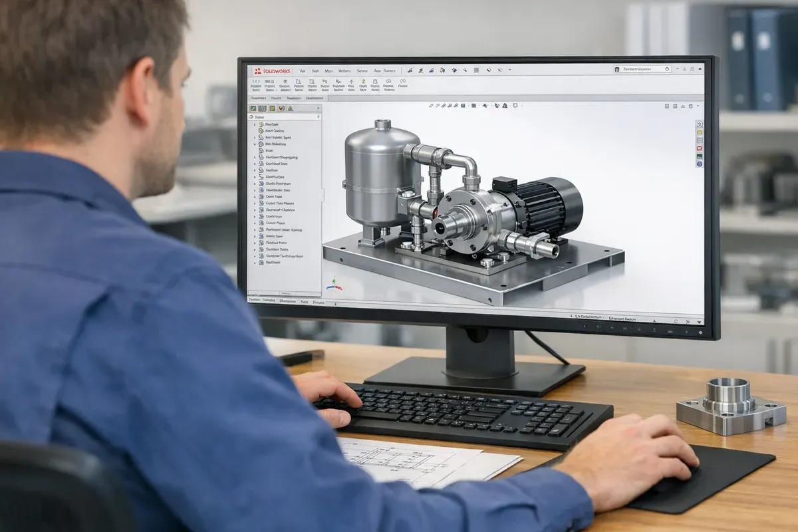Viewport: 798px width, 532px height.
Task: Open the blue round icon ending the right task pane strip
Action: (x=700, y=164)
